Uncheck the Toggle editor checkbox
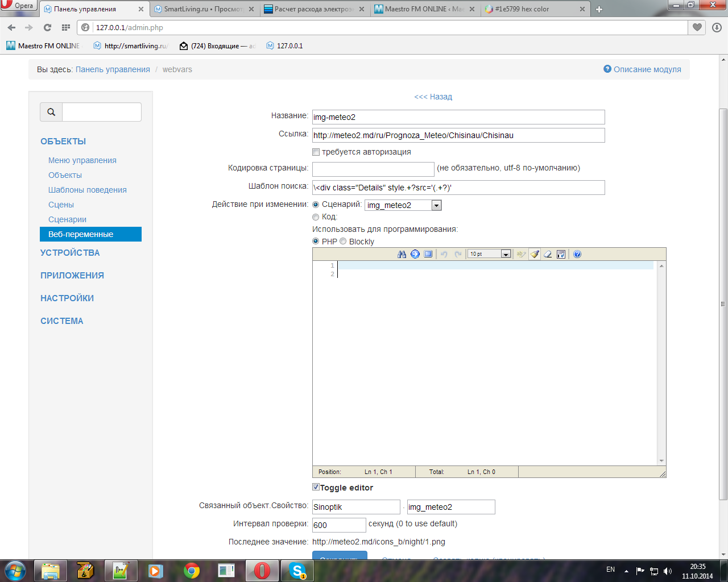 pyautogui.click(x=316, y=487)
